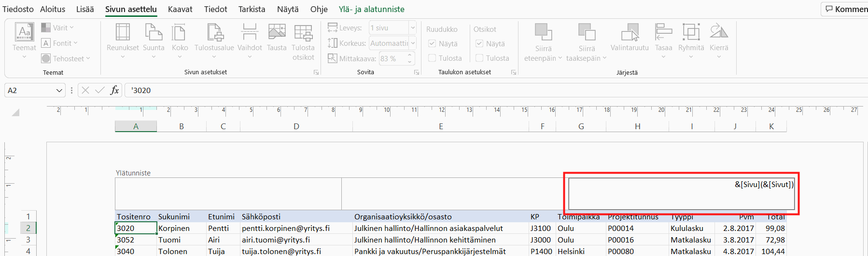Toggle Ruudukko Tulosta gridlines checkbox
The height and width of the screenshot is (256, 868).
tap(432, 58)
